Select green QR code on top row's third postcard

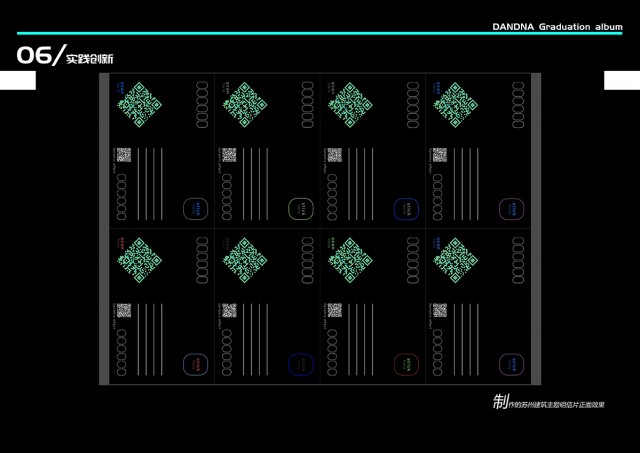click(x=350, y=105)
